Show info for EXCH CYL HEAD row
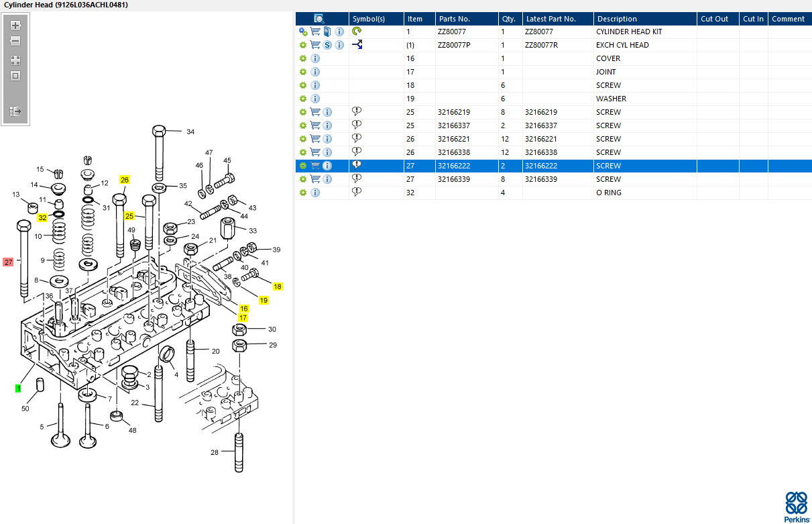The height and width of the screenshot is (524, 812). tap(339, 45)
